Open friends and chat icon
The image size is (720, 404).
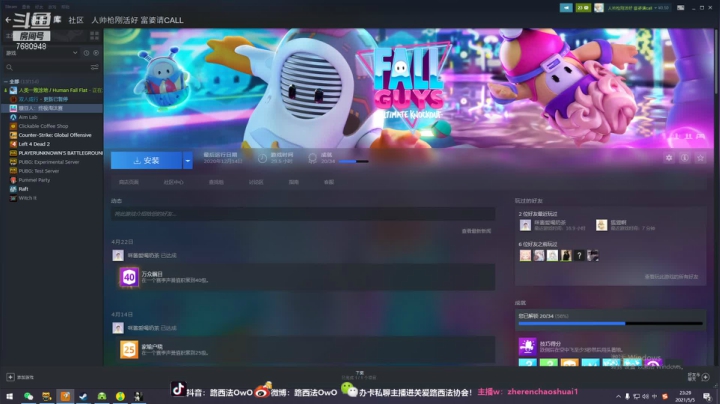click(705, 377)
